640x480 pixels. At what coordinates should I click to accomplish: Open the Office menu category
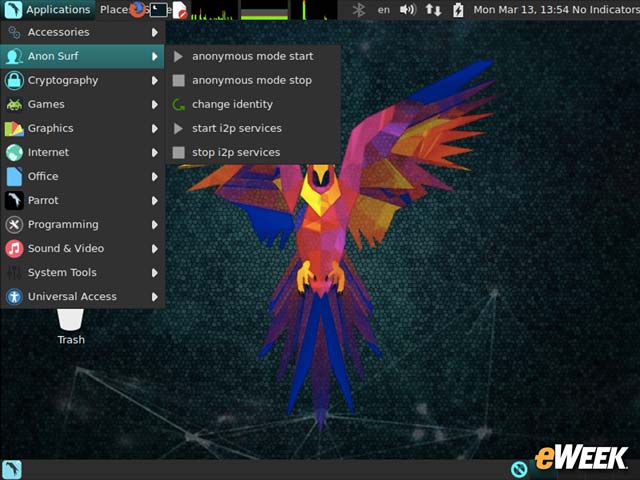pyautogui.click(x=82, y=176)
